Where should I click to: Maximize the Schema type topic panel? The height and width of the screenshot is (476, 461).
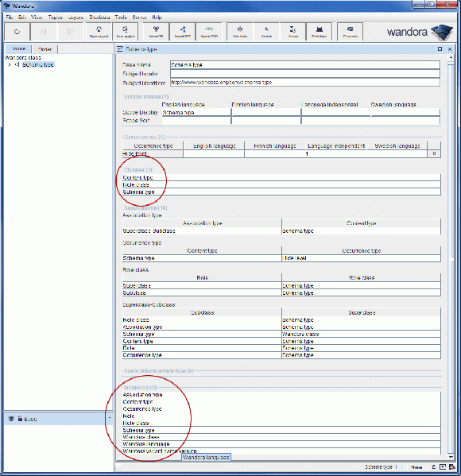440,49
